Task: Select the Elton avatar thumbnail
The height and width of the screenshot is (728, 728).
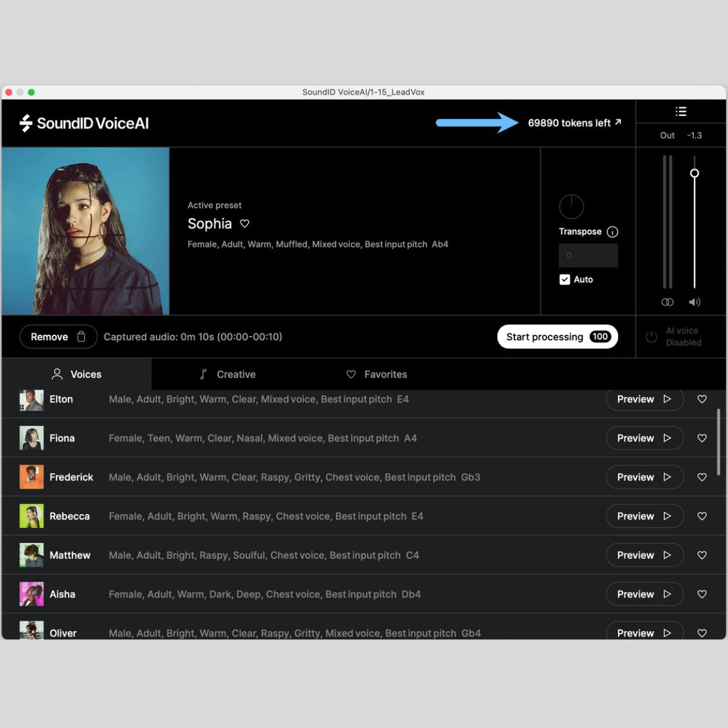Action: [32, 400]
